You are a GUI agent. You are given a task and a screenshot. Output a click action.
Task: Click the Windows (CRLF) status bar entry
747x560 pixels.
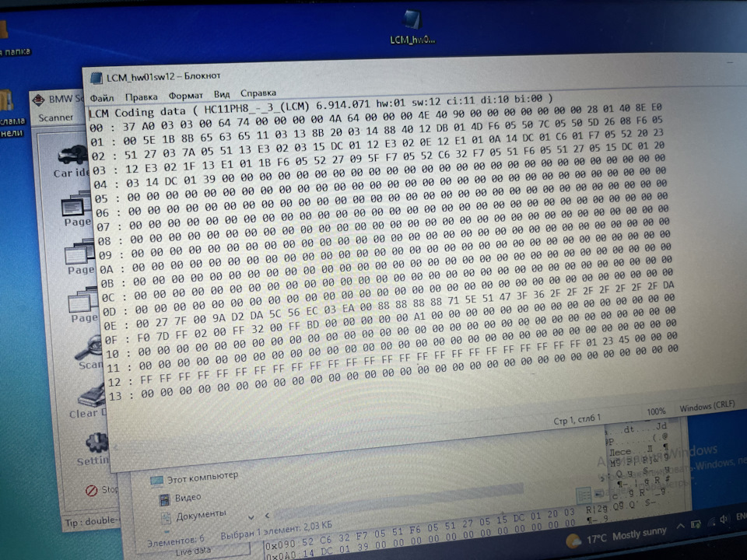707,407
